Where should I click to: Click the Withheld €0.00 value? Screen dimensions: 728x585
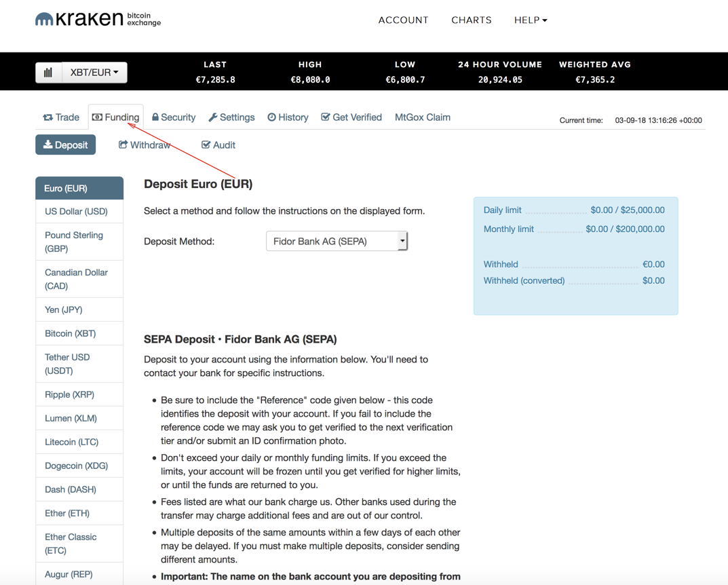[x=653, y=264]
